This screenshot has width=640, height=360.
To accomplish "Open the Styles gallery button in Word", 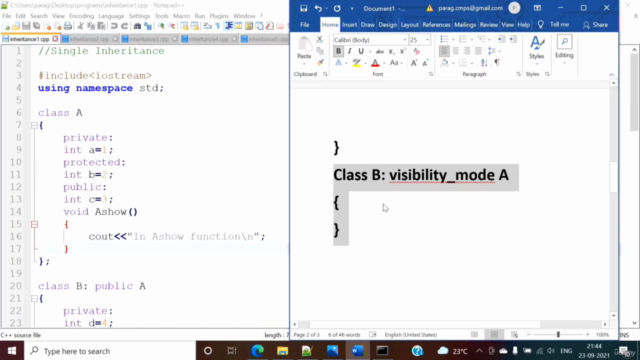I will (537, 49).
